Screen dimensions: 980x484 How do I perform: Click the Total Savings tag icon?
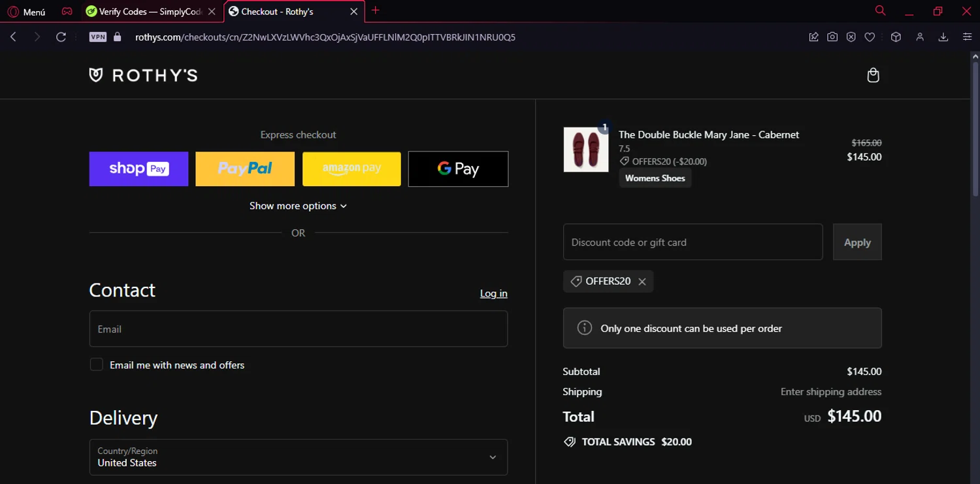(570, 442)
